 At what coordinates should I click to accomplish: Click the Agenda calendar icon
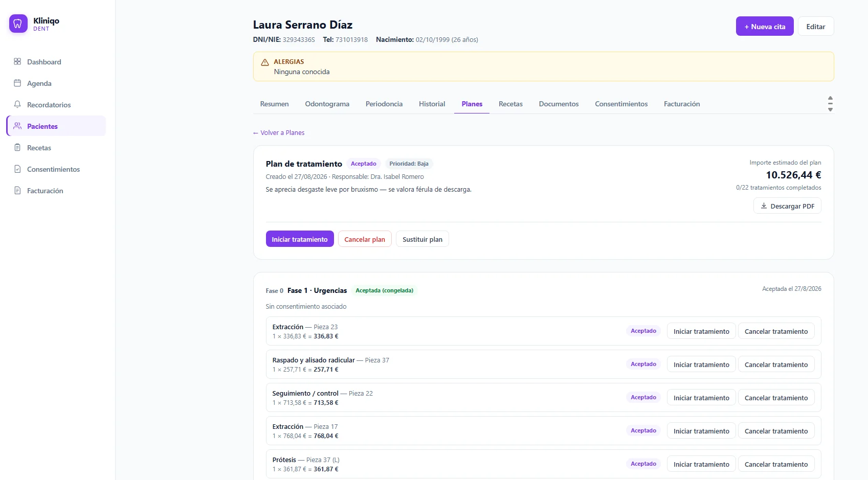click(x=17, y=83)
